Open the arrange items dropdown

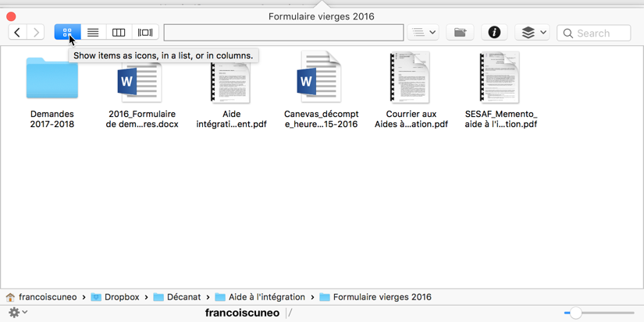[x=424, y=33]
